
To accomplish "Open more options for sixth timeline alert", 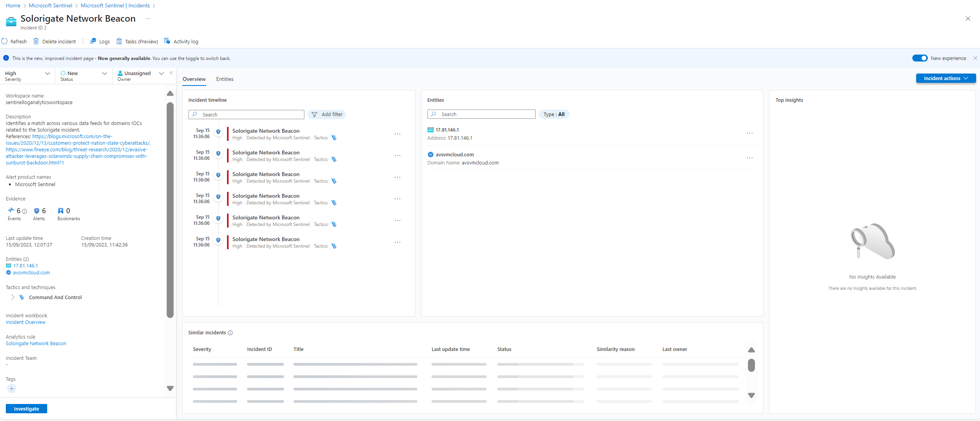I will click(397, 242).
